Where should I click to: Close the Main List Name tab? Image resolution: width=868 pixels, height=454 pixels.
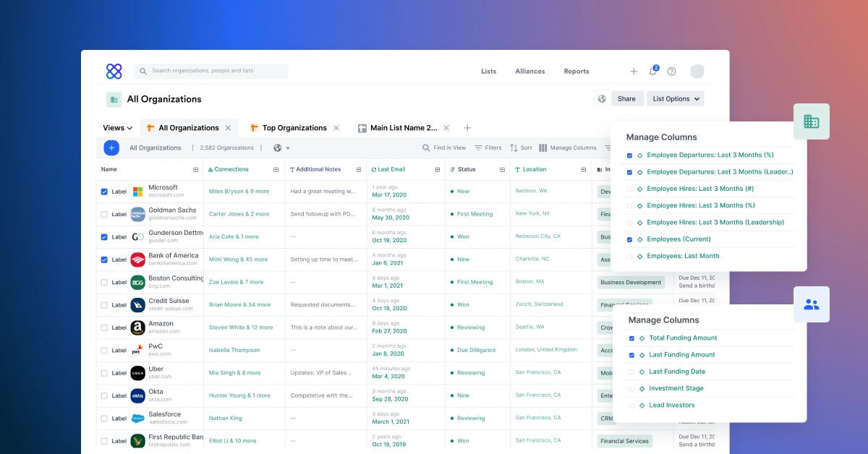tap(446, 128)
